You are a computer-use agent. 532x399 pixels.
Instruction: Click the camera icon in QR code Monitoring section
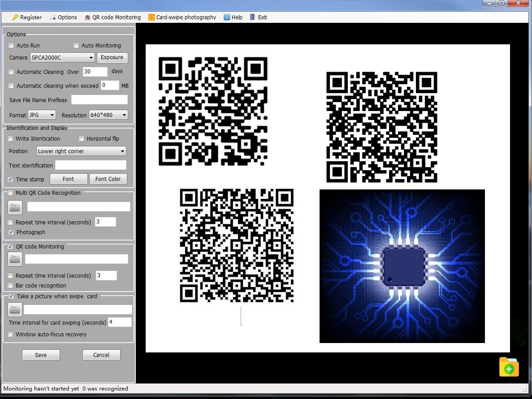click(x=15, y=259)
